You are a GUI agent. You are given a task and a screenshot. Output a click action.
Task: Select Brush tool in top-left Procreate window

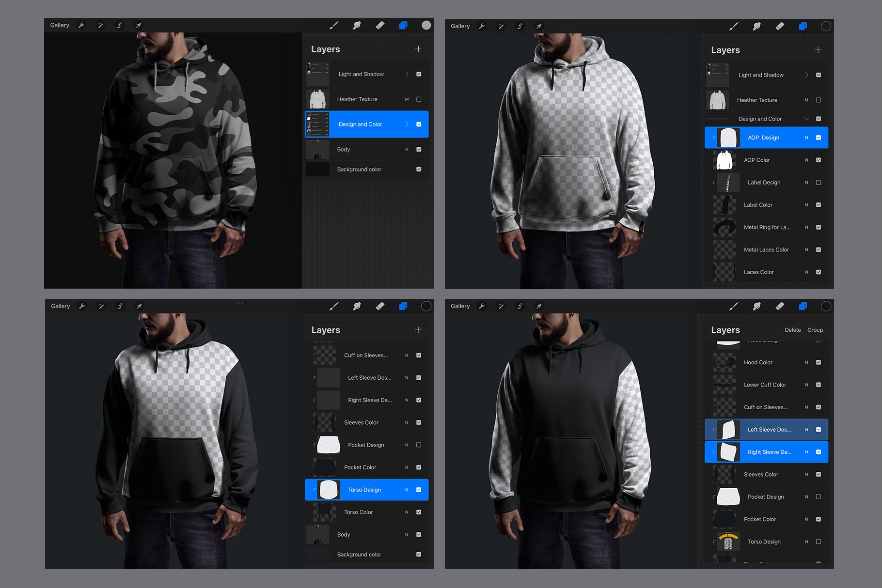tap(334, 25)
